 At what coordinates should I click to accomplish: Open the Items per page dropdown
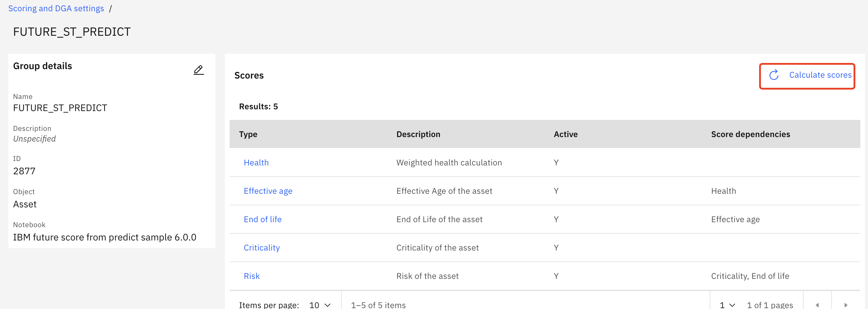(320, 305)
